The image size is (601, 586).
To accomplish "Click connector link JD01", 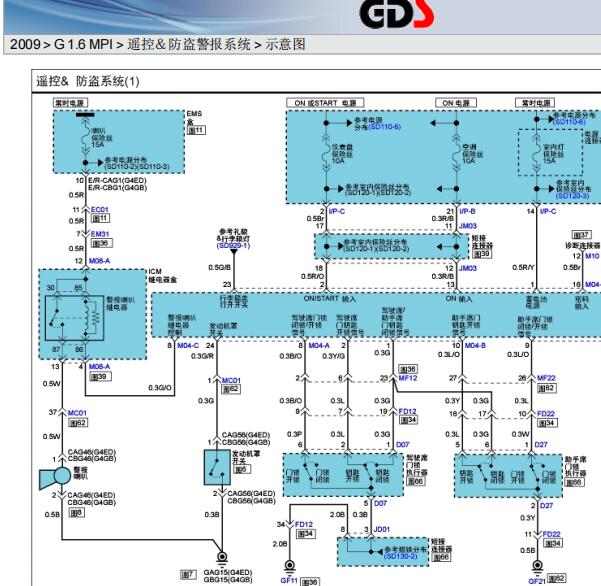I will (x=382, y=530).
